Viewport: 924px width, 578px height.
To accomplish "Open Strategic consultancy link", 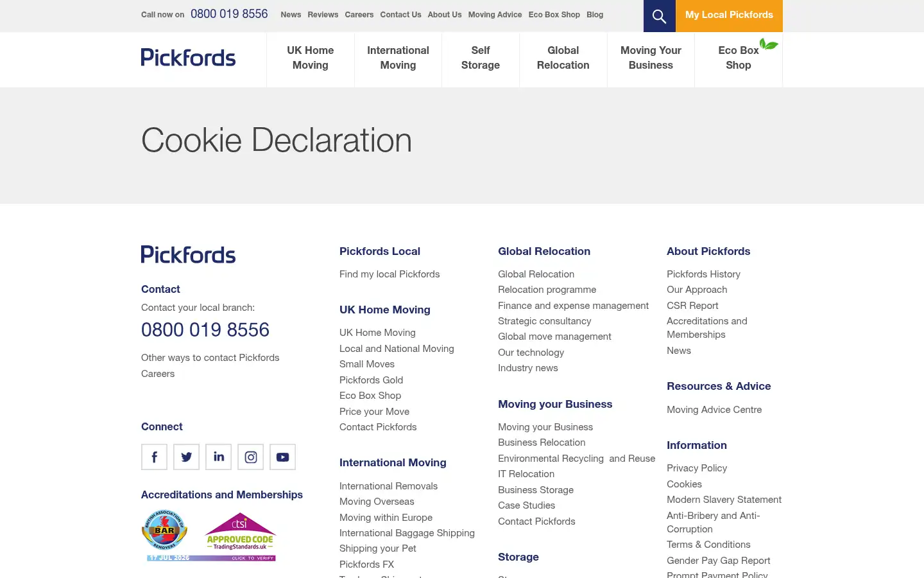I will [x=544, y=321].
